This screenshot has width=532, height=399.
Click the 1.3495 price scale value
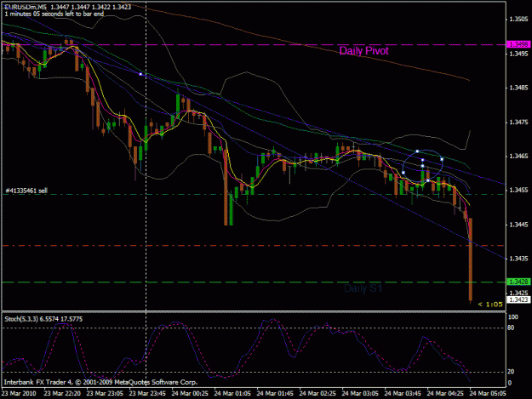(518, 54)
